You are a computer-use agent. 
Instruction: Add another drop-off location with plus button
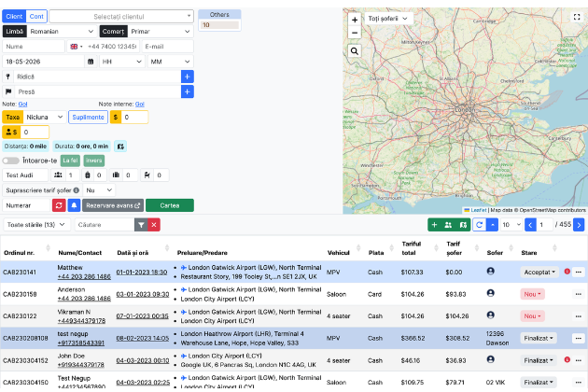coord(187,91)
